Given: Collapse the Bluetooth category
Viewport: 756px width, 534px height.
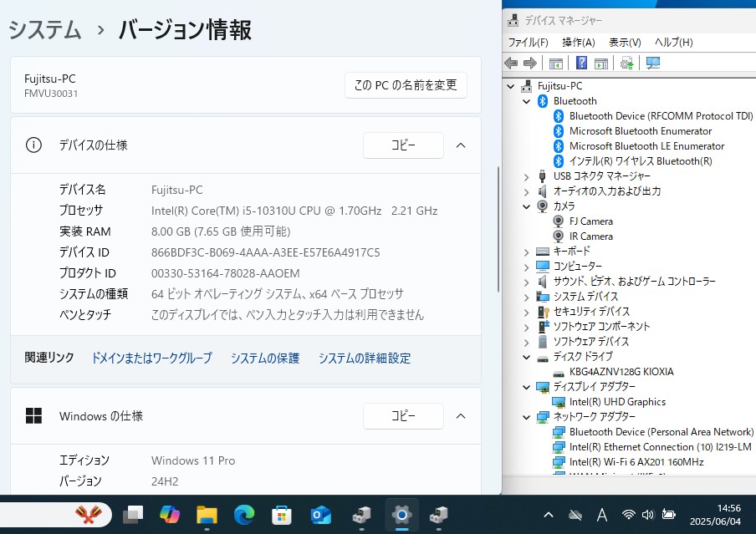Looking at the screenshot, I should (527, 101).
